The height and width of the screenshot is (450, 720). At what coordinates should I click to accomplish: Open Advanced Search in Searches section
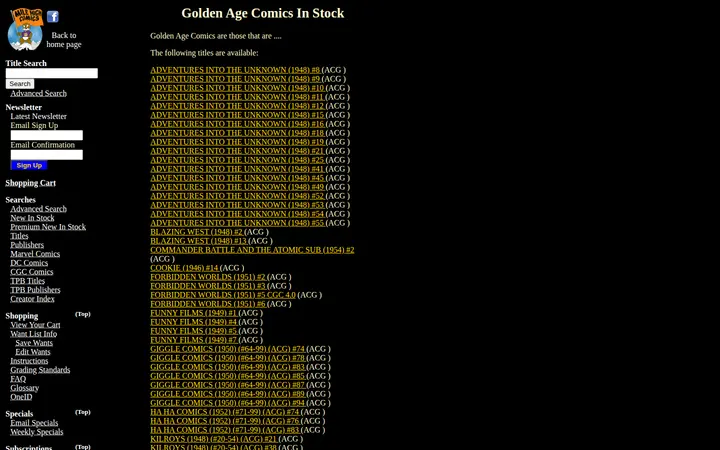(x=39, y=209)
